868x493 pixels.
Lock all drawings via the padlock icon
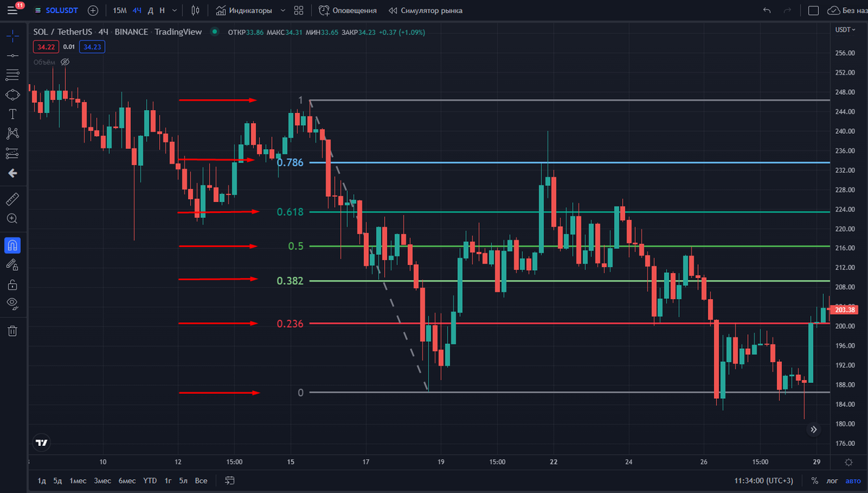pyautogui.click(x=12, y=285)
